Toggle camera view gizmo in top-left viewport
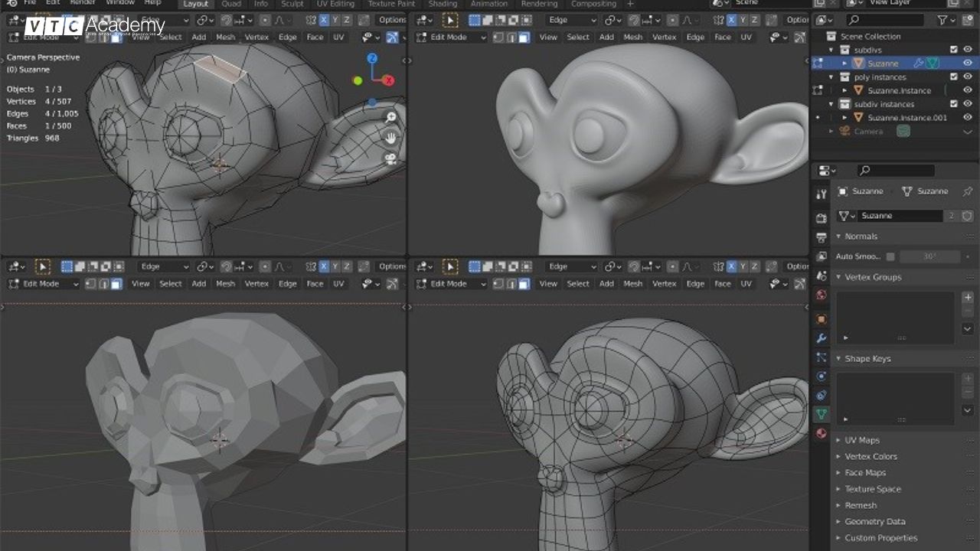Viewport: 980px width, 551px height. coord(391,158)
